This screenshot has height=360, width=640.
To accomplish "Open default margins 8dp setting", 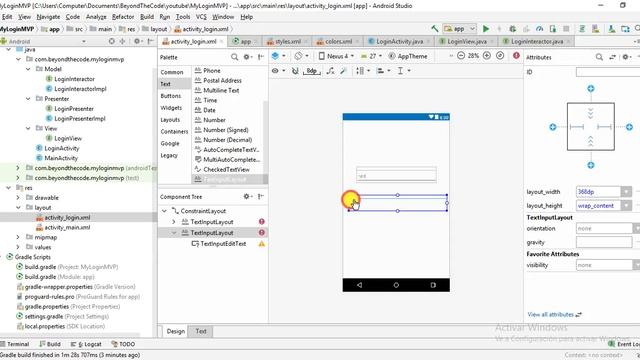I will [x=311, y=71].
